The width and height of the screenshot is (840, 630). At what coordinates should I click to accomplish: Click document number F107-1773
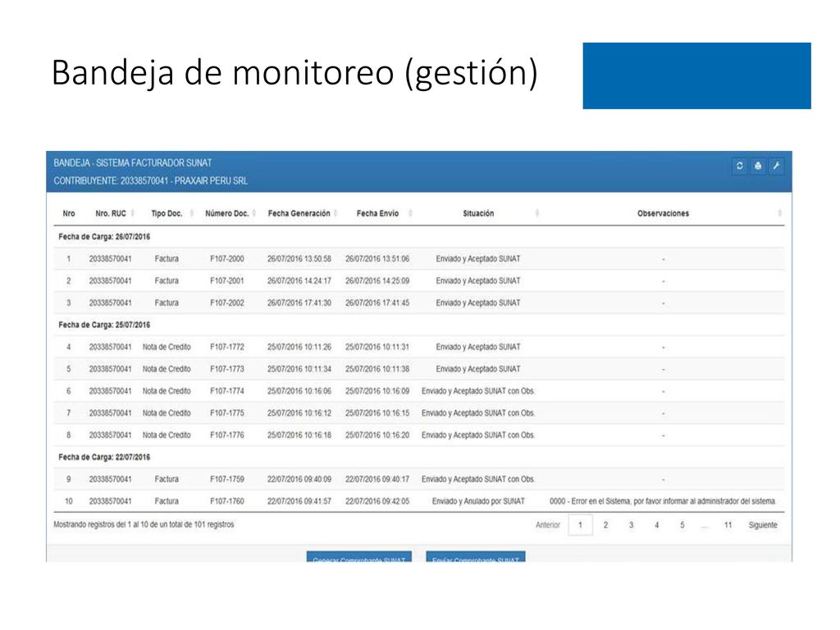(227, 368)
